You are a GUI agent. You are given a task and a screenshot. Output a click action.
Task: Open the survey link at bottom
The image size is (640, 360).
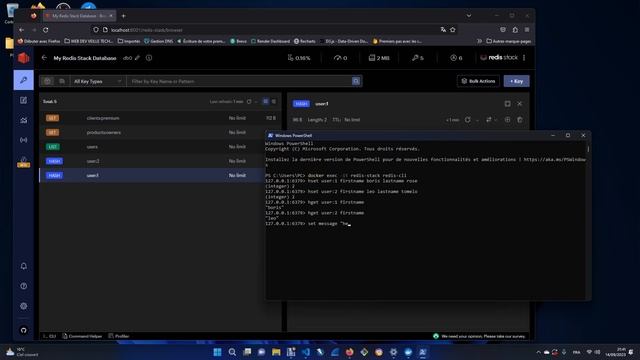coord(483,336)
